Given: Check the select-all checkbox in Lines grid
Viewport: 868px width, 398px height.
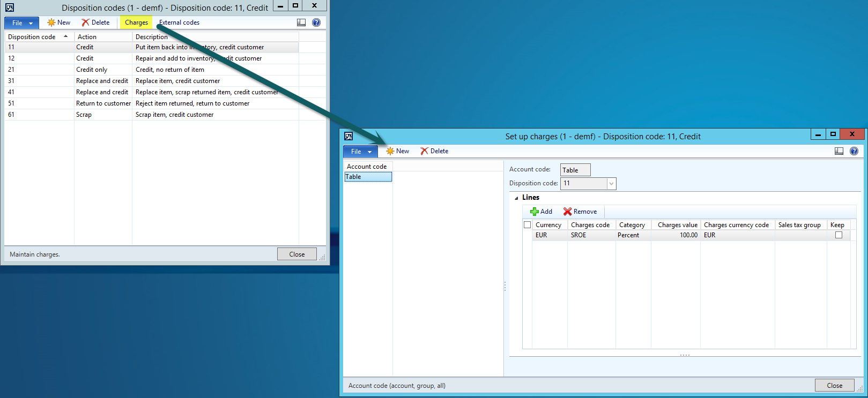Looking at the screenshot, I should tap(528, 225).
